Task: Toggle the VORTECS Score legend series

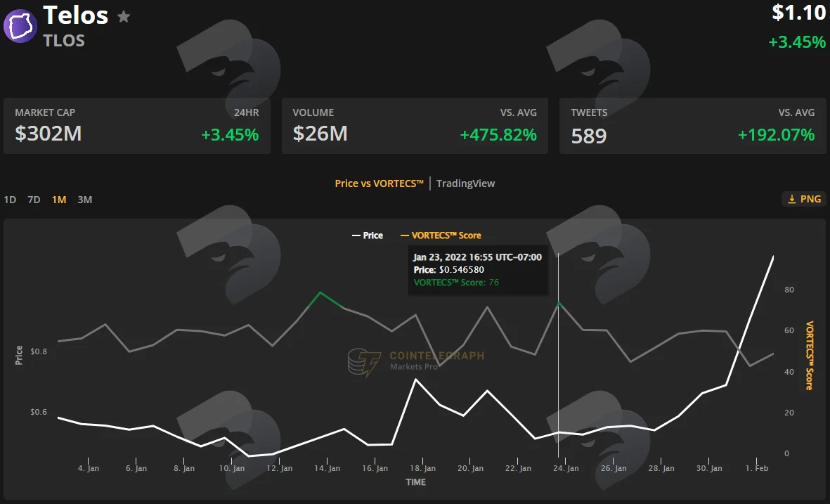Action: coord(441,235)
